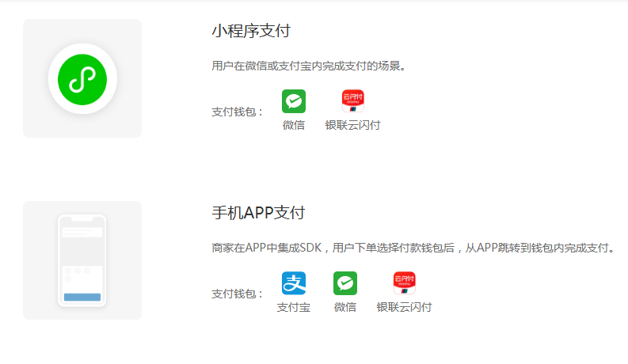The height and width of the screenshot is (364, 628).
Task: Click the WeChat icon under 小程序支付
Action: point(294,101)
